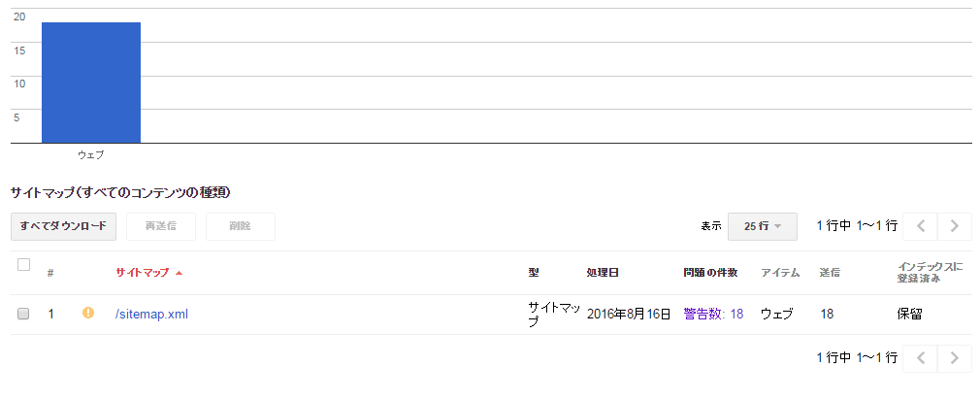
Task: Check the box for sitemap row 1
Action: tap(24, 314)
